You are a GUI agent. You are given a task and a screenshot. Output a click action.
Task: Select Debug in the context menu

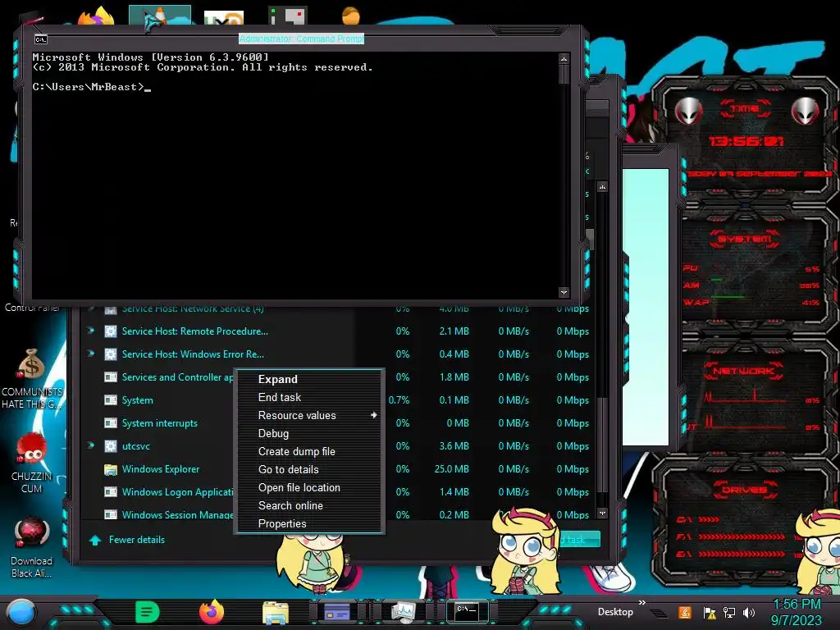[x=273, y=433]
